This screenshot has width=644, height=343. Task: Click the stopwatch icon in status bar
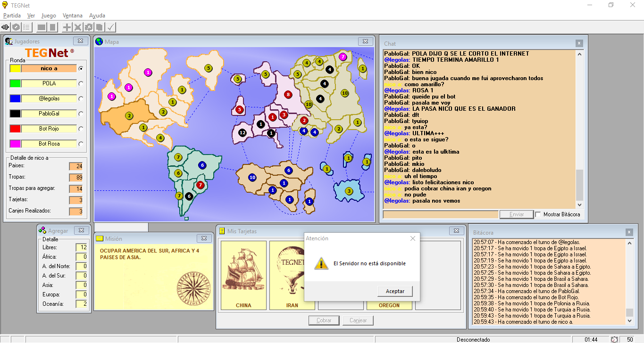tap(614, 339)
